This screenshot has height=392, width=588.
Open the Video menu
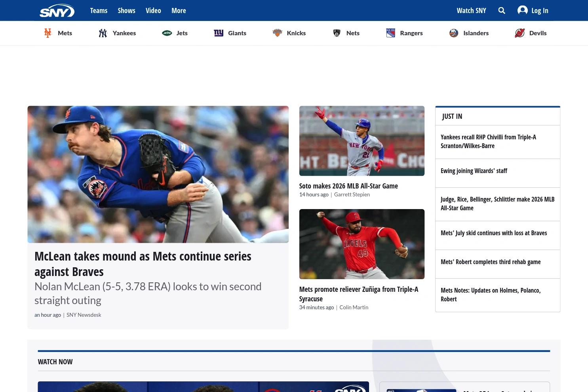point(153,11)
